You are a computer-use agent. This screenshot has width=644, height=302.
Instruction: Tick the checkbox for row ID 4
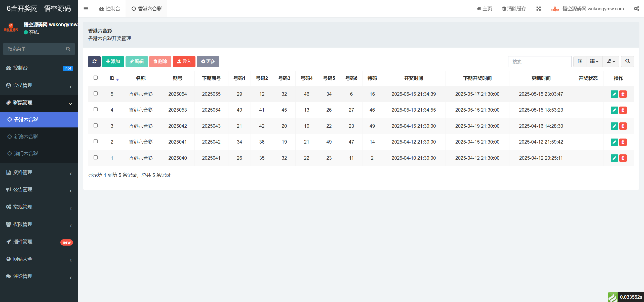[96, 110]
